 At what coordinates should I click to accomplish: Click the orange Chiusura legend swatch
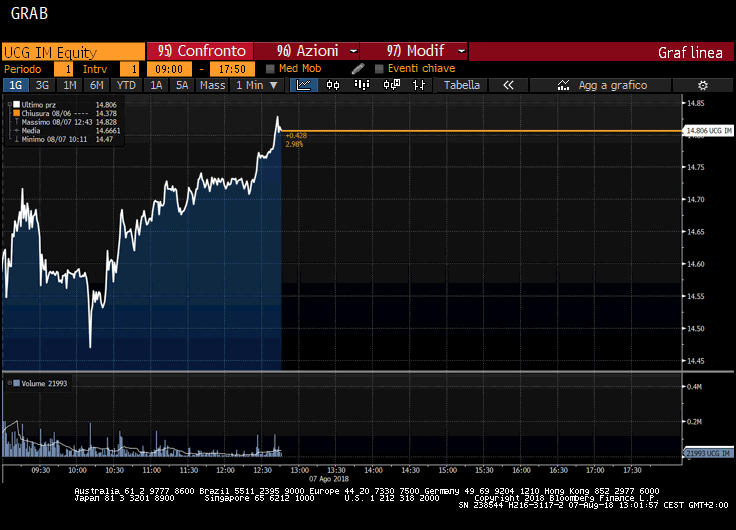(16, 113)
